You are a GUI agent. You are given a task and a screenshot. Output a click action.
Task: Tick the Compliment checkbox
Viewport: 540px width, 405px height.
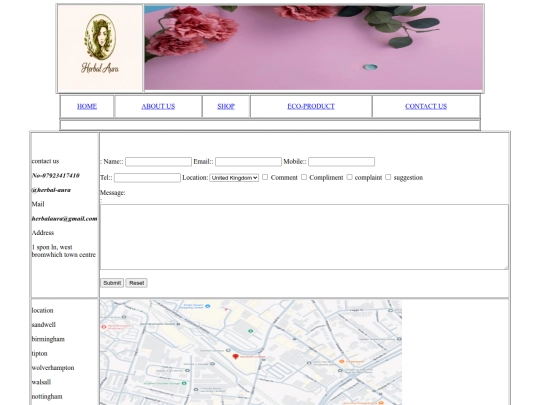[x=304, y=177]
